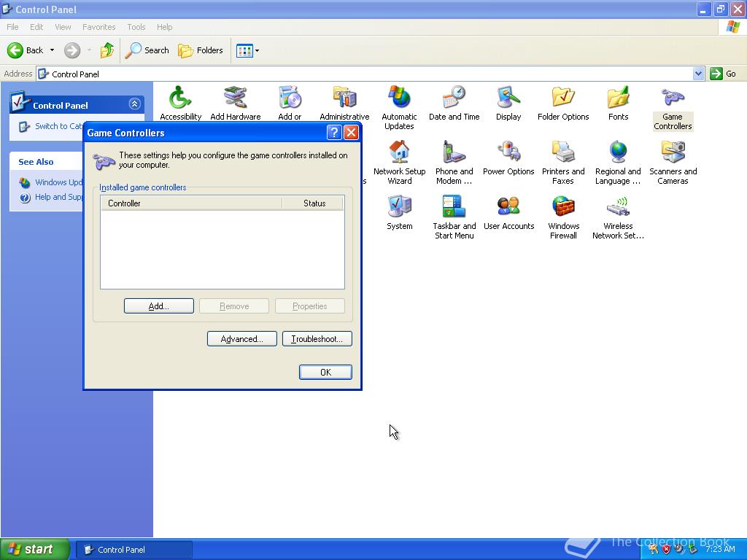Open the Help menu
747x560 pixels.
(164, 27)
